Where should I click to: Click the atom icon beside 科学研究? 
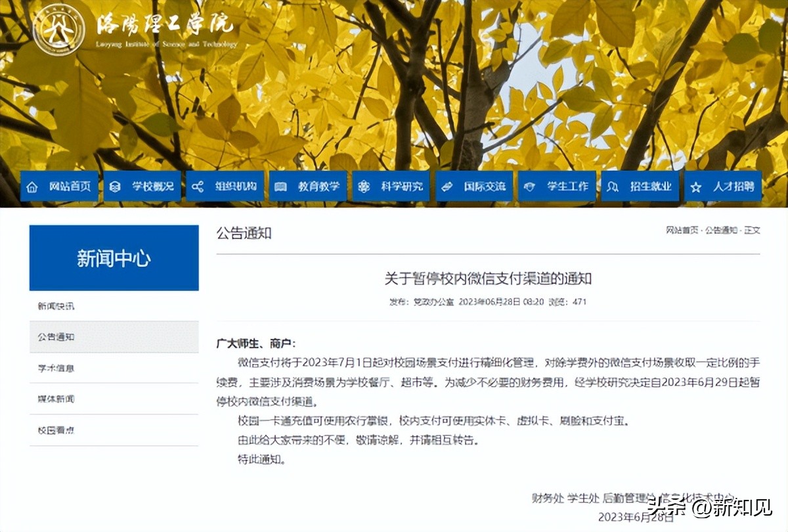(x=363, y=187)
